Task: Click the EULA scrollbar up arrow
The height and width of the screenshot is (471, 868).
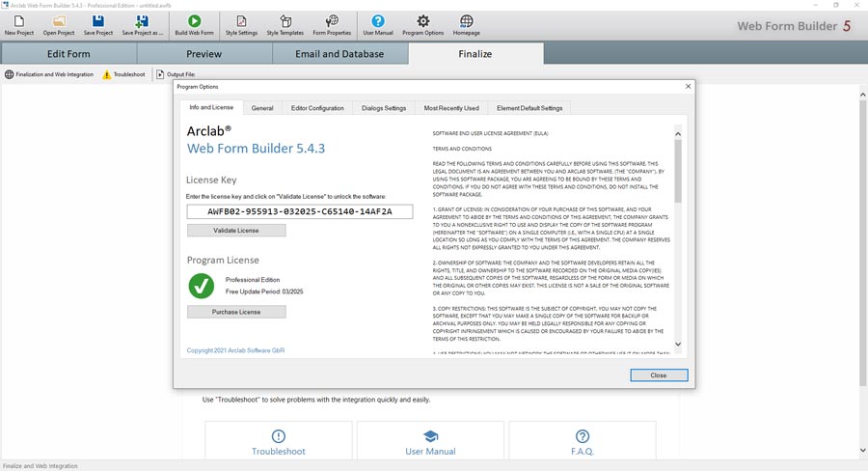Action: (678, 133)
